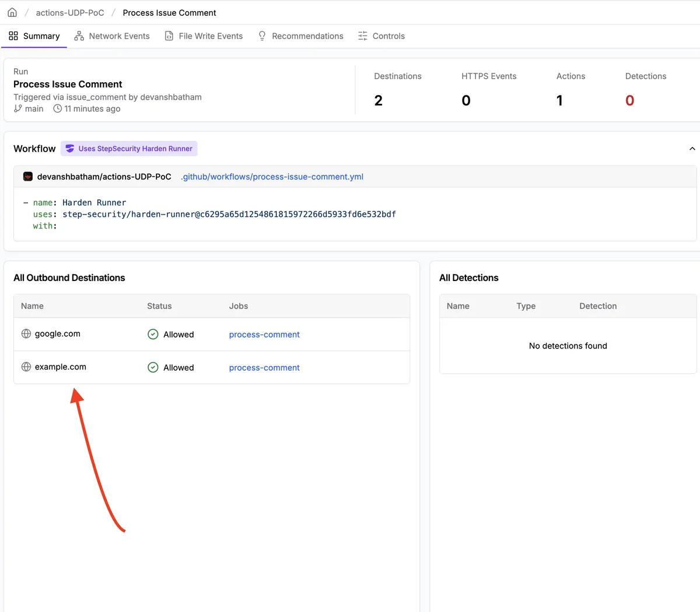
Task: Click the Type header in All Detections
Action: coord(526,306)
